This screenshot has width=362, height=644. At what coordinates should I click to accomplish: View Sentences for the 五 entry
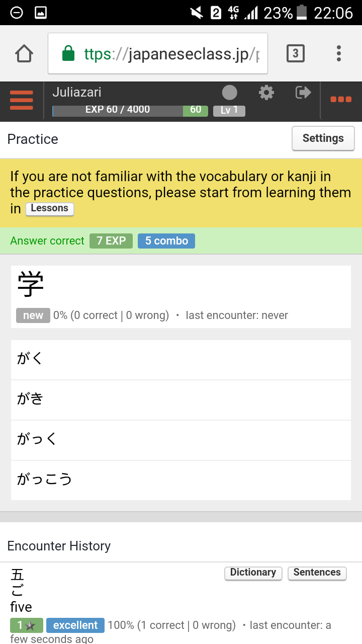[x=317, y=573]
